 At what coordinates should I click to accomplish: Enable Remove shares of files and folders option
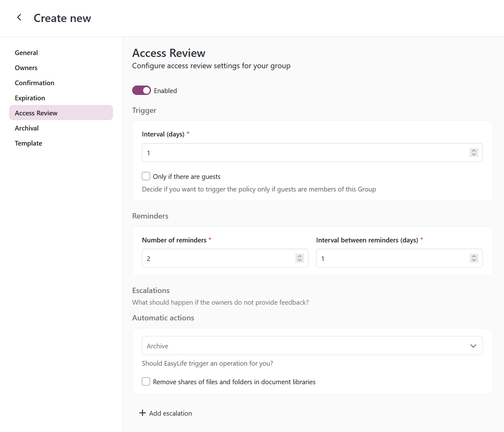pos(146,381)
